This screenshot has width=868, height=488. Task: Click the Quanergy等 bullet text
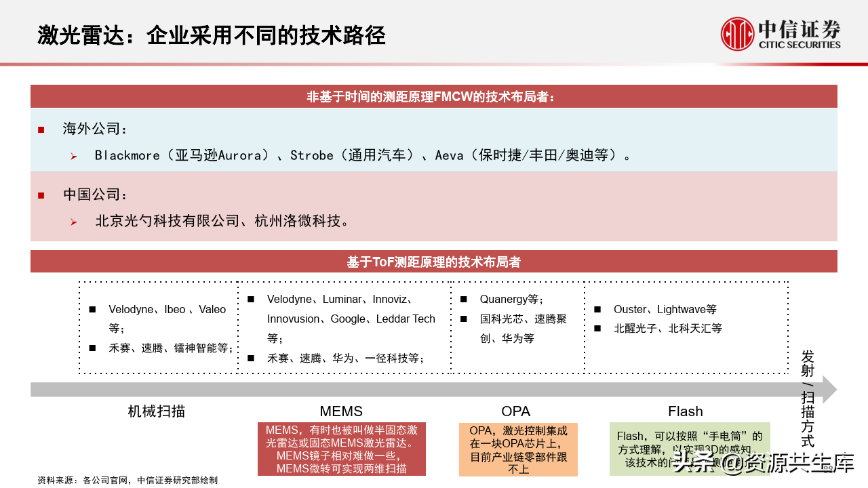coord(511,299)
